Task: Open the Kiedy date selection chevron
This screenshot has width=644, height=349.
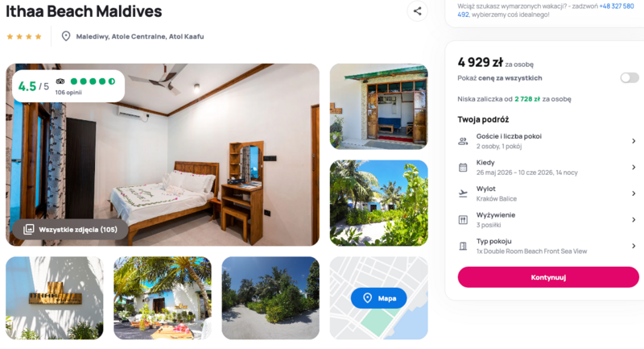Action: click(x=634, y=168)
